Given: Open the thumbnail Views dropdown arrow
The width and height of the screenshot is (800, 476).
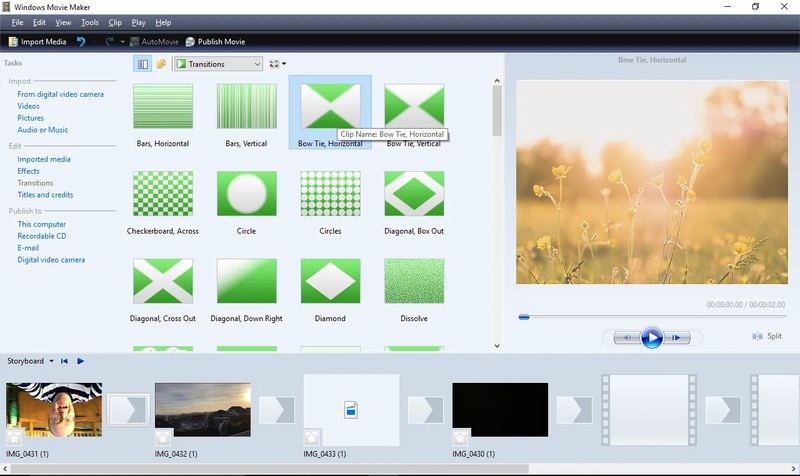Looking at the screenshot, I should (284, 64).
